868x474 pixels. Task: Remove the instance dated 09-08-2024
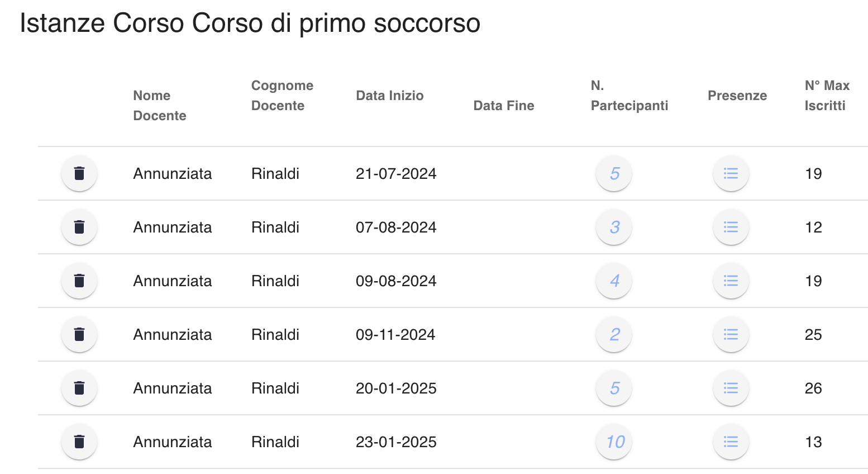click(x=79, y=281)
